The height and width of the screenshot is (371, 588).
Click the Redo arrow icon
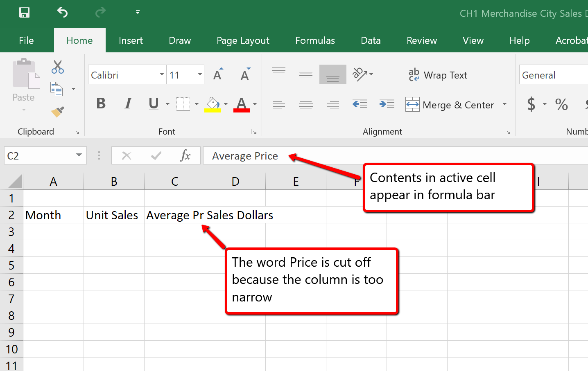[100, 13]
